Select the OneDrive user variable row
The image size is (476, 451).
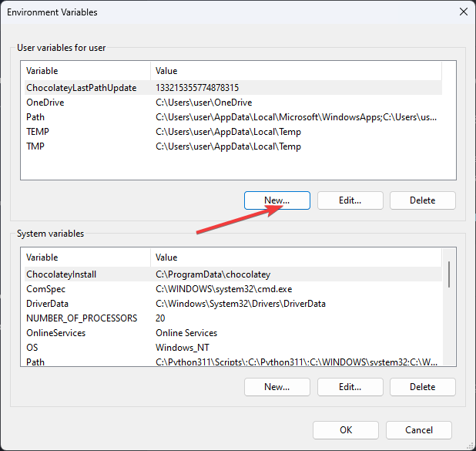pyautogui.click(x=45, y=103)
